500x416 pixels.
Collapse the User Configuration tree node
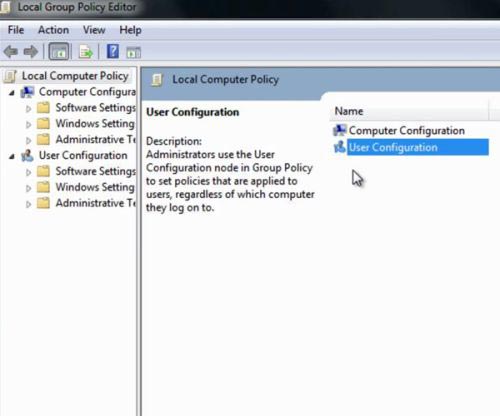12,156
